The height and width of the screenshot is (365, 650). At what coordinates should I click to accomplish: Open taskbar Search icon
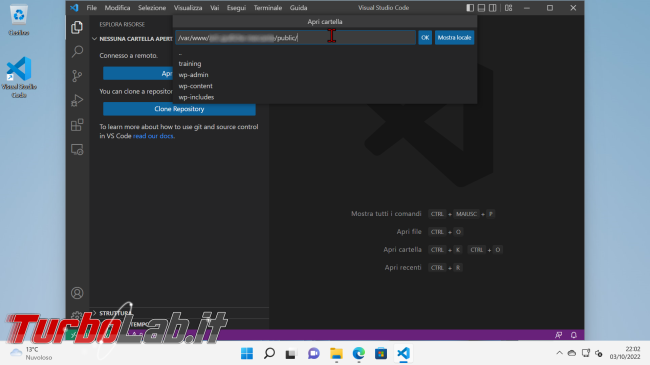269,353
